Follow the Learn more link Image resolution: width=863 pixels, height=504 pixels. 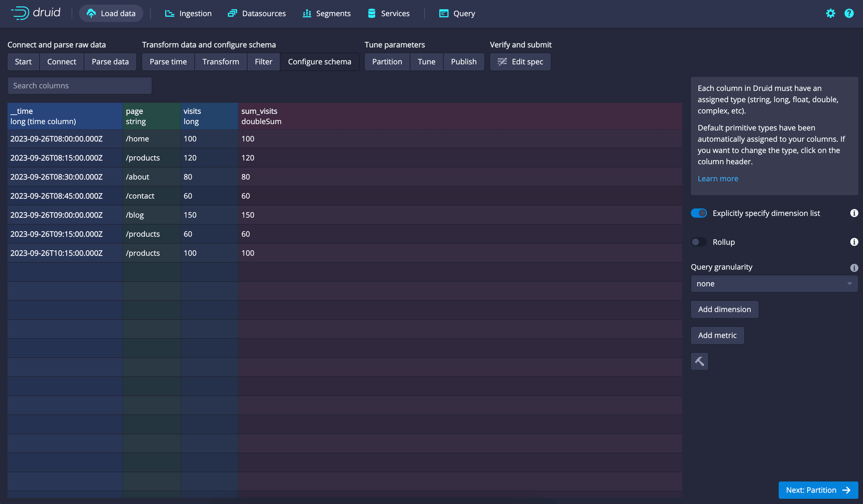[x=718, y=179]
